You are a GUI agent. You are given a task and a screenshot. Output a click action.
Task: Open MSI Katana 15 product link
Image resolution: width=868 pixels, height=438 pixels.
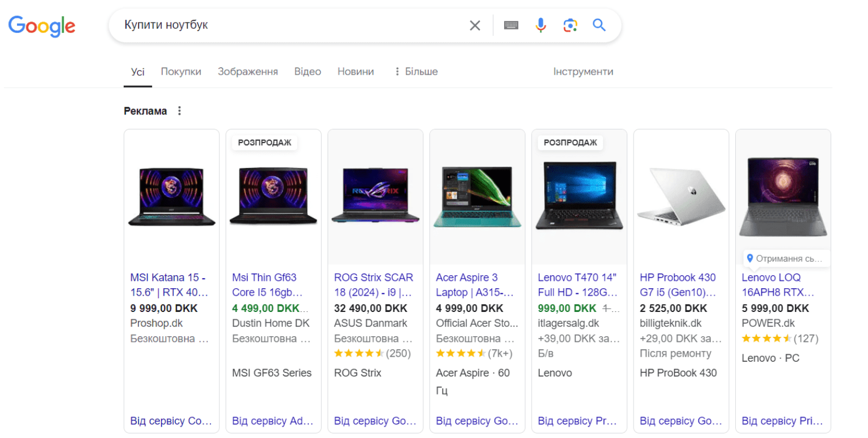point(170,285)
